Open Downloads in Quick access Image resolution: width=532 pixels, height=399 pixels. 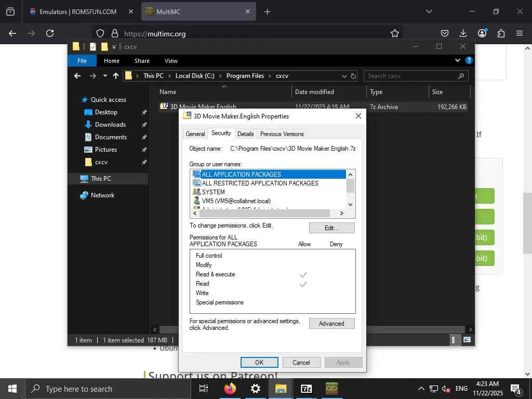(x=110, y=125)
